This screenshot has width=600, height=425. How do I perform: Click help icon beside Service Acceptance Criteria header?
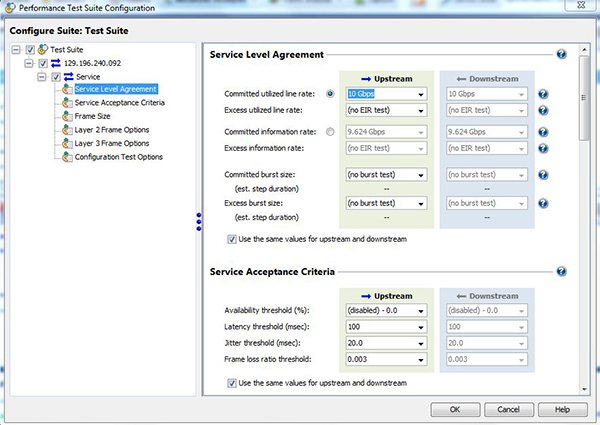click(x=561, y=271)
